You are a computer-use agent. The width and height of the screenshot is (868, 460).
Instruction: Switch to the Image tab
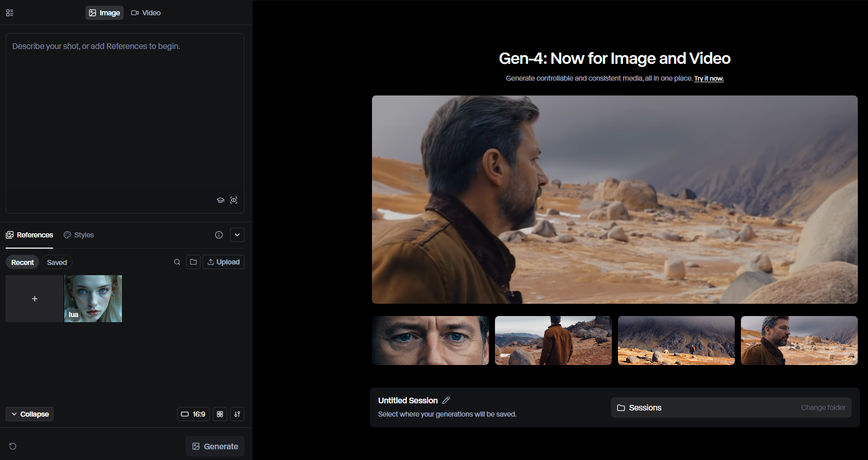pyautogui.click(x=105, y=13)
